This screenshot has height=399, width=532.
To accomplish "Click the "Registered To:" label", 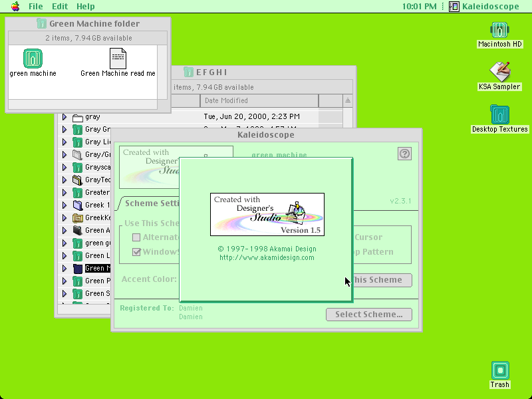I will pos(147,308).
